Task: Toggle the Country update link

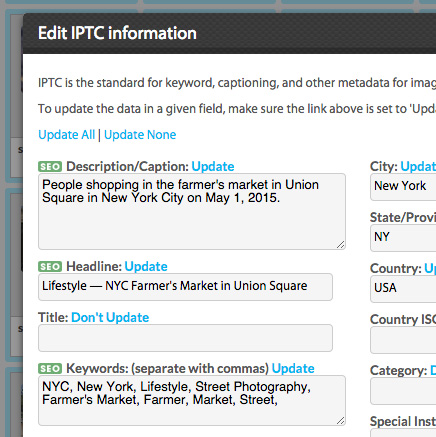Action: (430, 268)
